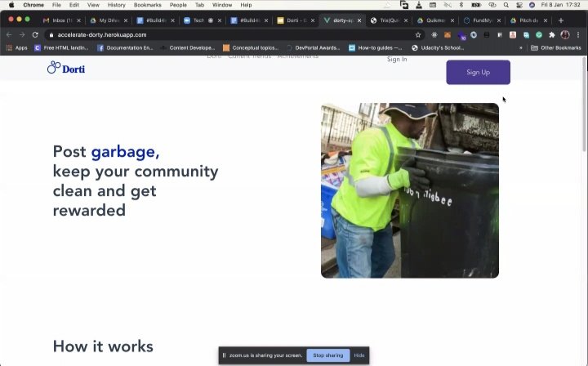Image resolution: width=588 pixels, height=366 pixels.
Task: Open the Bookmarks menu
Action: [148, 5]
